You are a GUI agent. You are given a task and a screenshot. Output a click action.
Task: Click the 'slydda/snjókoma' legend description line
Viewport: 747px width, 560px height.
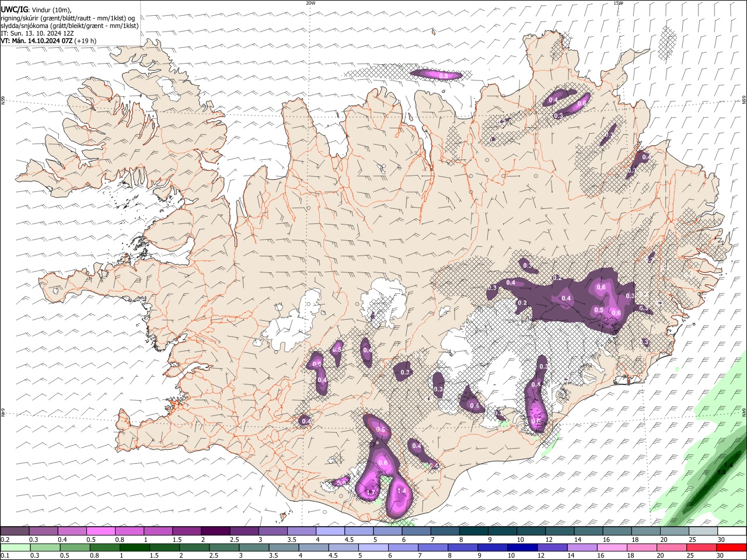pos(69,26)
